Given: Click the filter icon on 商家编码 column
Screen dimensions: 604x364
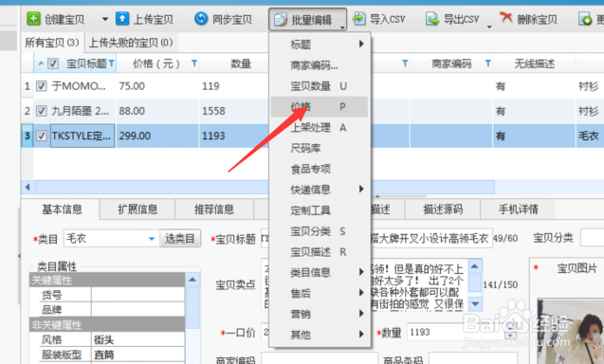Looking at the screenshot, I should pos(487,64).
